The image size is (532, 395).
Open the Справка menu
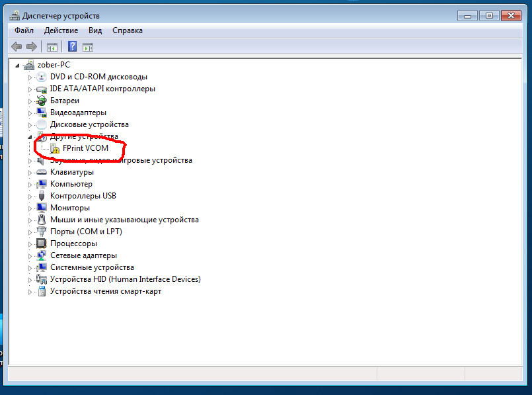[x=128, y=30]
